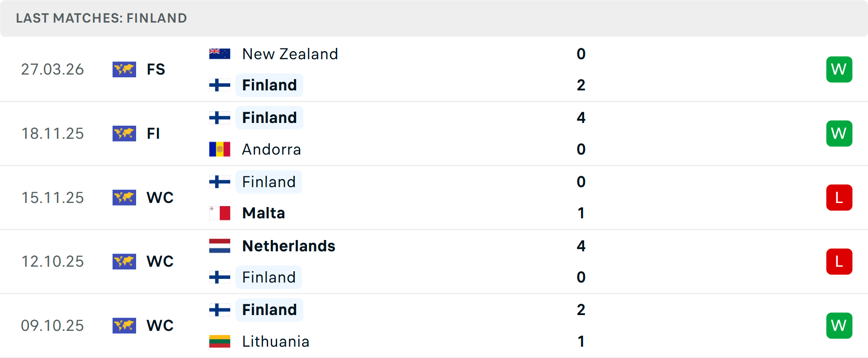Open the Lithuania team link
Image resolution: width=868 pixels, height=358 pixels.
(275, 341)
